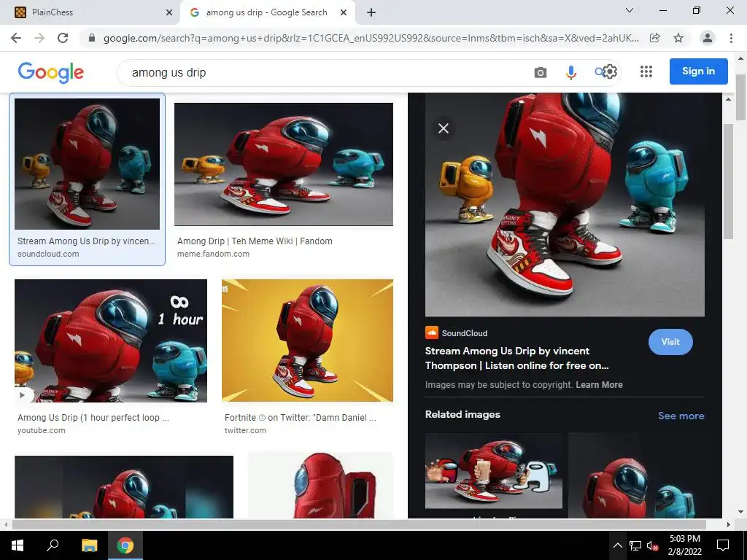
Task: Click the Visit button for SoundCloud
Action: click(x=670, y=342)
